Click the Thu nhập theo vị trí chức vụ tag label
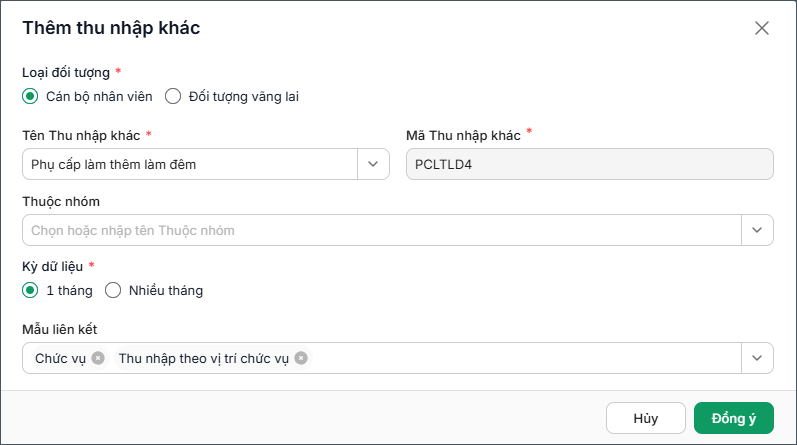Screen dimensions: 797x445 204,358
